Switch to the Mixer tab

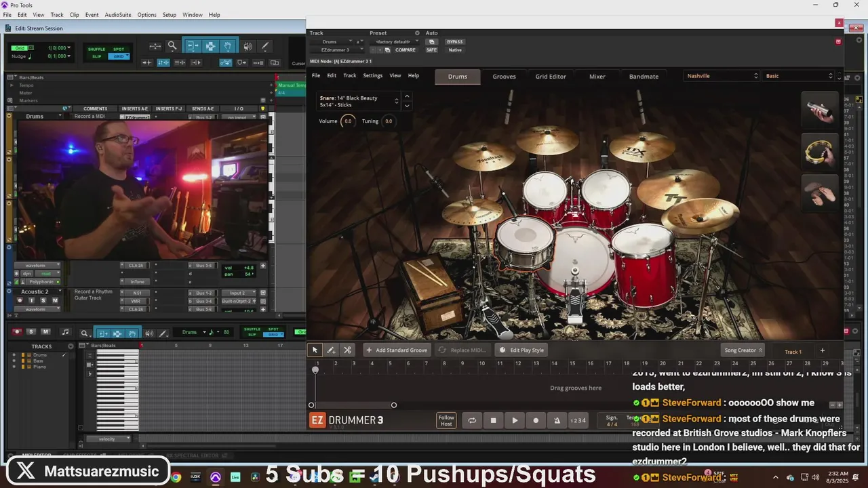pos(597,77)
